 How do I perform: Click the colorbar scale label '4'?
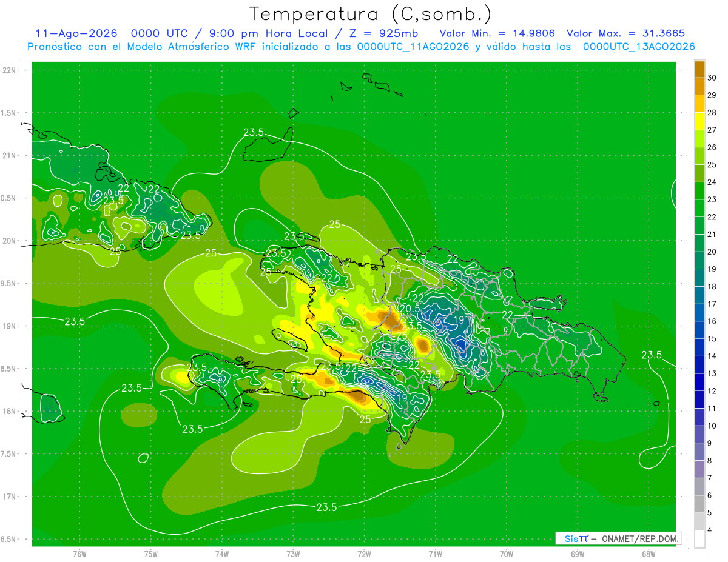[710, 530]
